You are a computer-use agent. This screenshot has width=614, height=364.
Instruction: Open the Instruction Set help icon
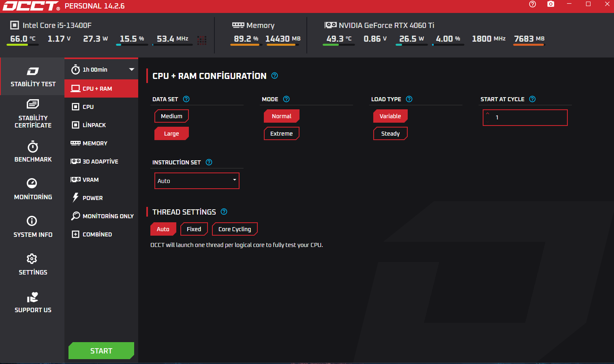209,162
